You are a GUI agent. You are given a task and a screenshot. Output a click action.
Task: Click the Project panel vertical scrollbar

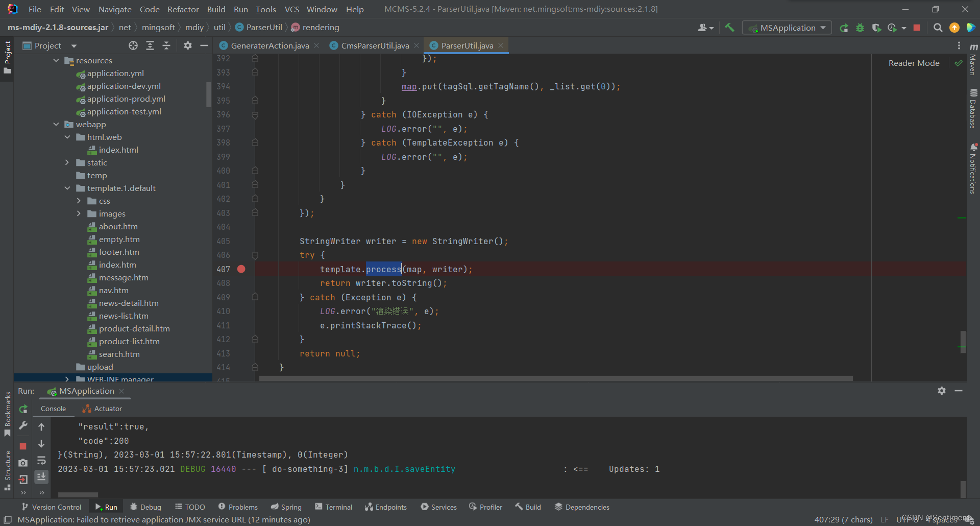(208, 94)
